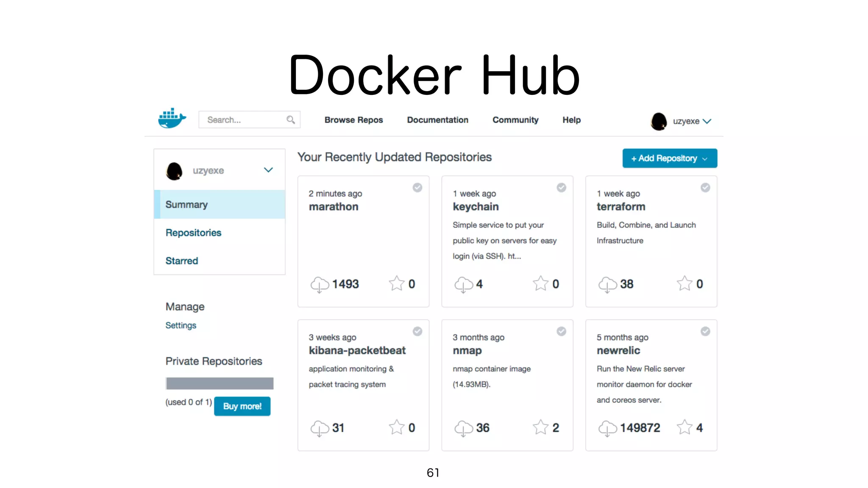Open the terraform repository

pyautogui.click(x=621, y=207)
